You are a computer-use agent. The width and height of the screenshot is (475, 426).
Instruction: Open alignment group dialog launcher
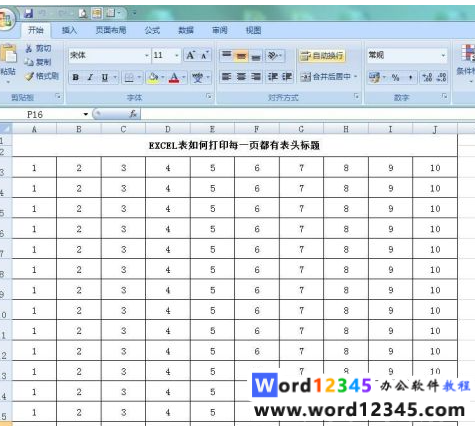coord(356,97)
